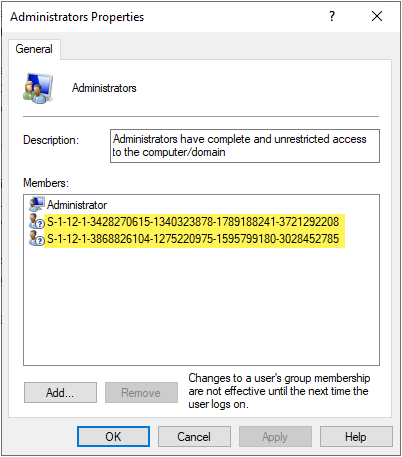402x457 pixels.
Task: Open the Add member dialog
Action: coord(60,393)
